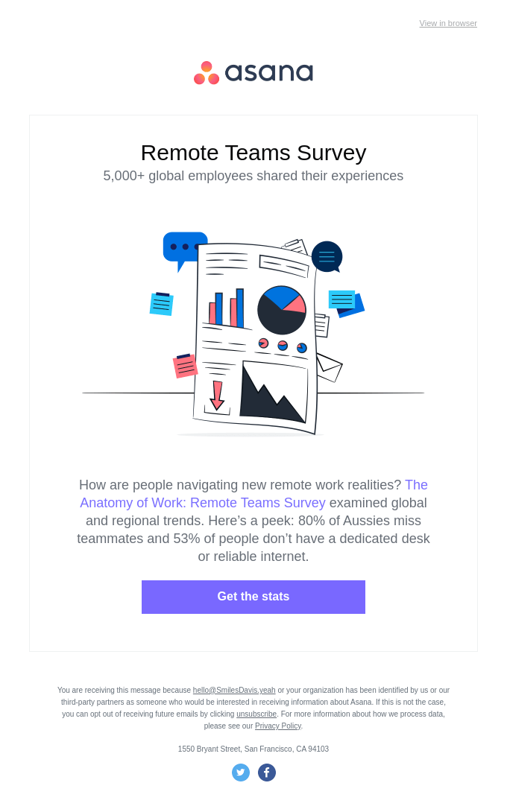Open the Facebook social icon

click(x=267, y=773)
